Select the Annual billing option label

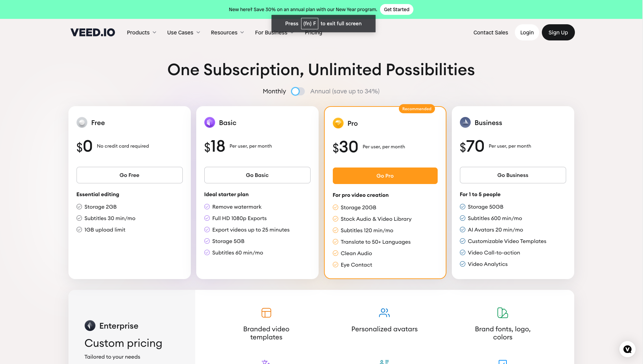pyautogui.click(x=345, y=91)
